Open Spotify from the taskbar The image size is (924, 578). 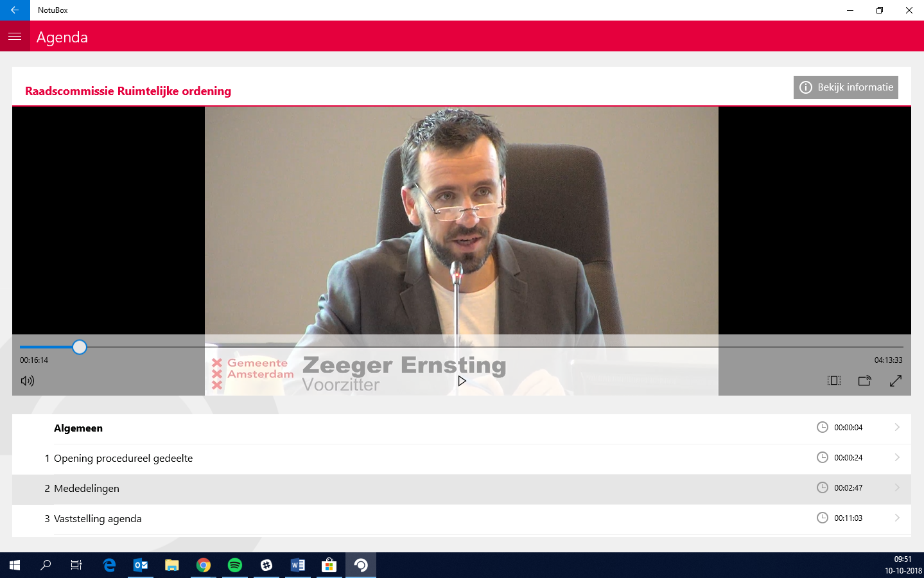point(235,565)
